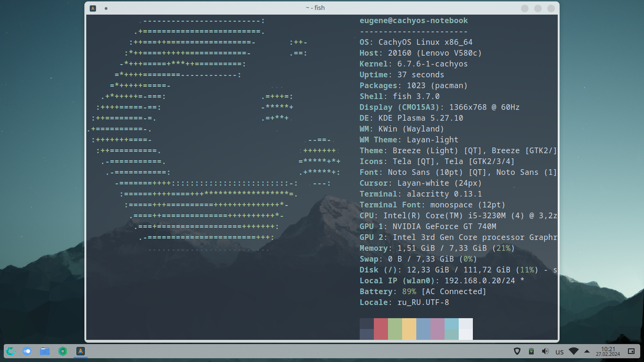
Task: Open the window menu from the Alacritty titlebar icon
Action: point(93,8)
